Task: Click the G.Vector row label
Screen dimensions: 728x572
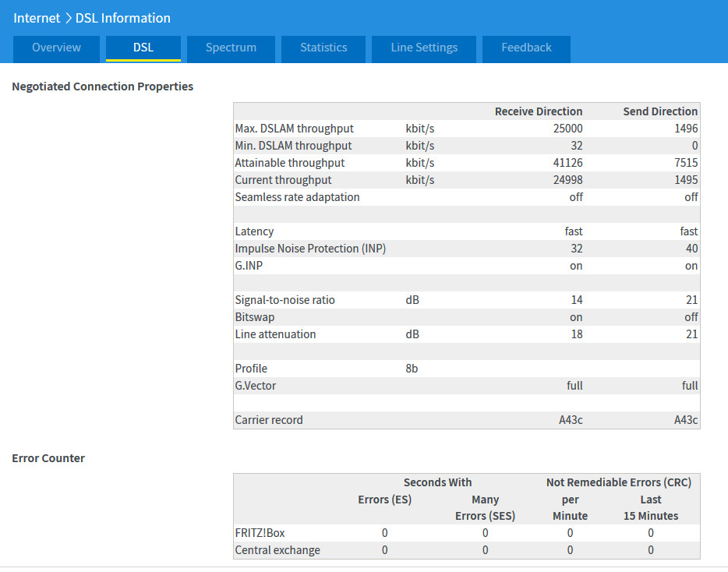Action: pos(256,386)
